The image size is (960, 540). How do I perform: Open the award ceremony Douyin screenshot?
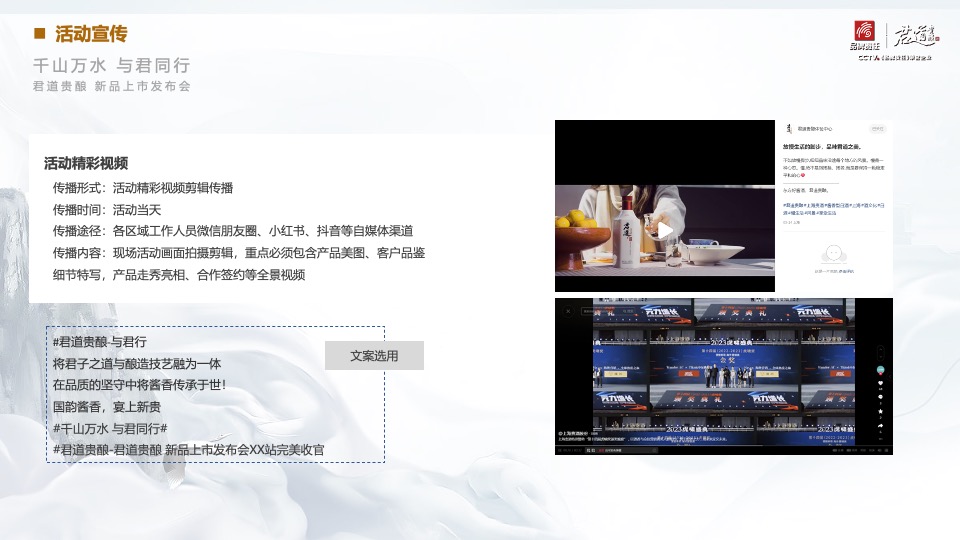724,377
